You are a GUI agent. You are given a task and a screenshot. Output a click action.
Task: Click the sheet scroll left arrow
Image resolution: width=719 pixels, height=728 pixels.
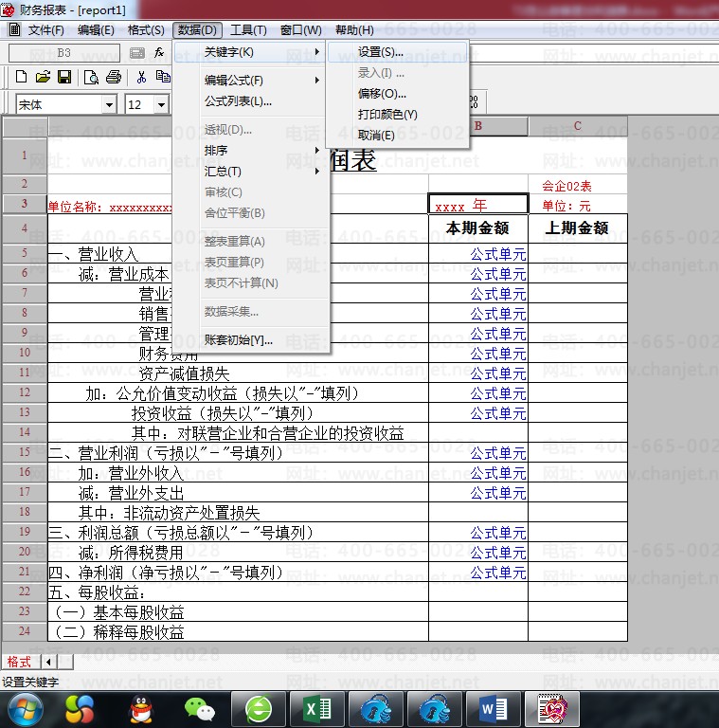click(48, 662)
